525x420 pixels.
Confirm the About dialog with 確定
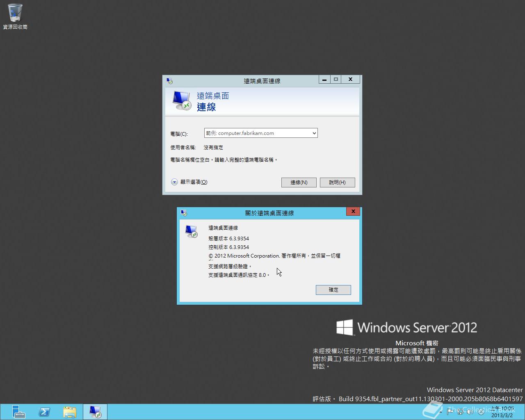[x=333, y=290]
